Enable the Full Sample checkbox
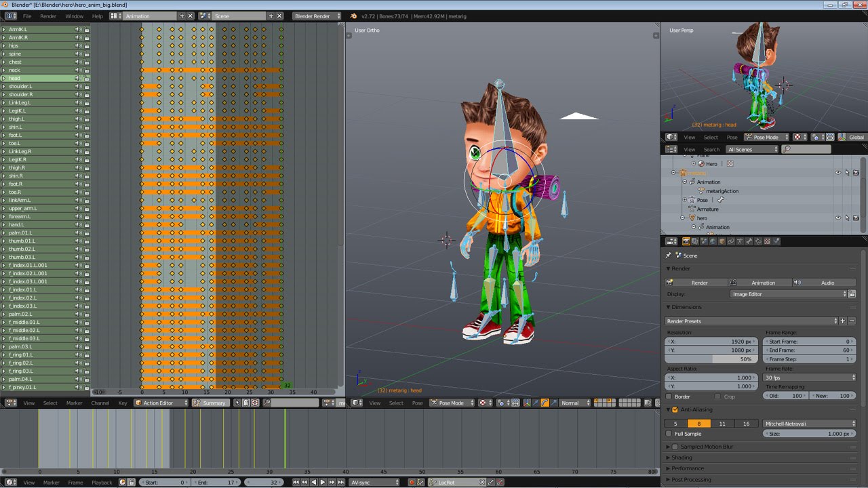 point(669,434)
